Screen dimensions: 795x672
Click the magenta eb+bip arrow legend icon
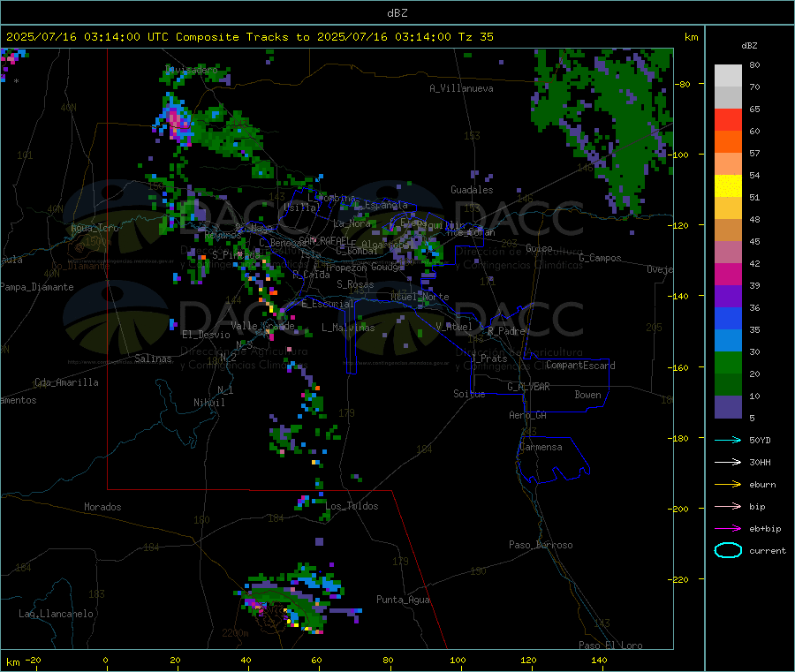728,529
